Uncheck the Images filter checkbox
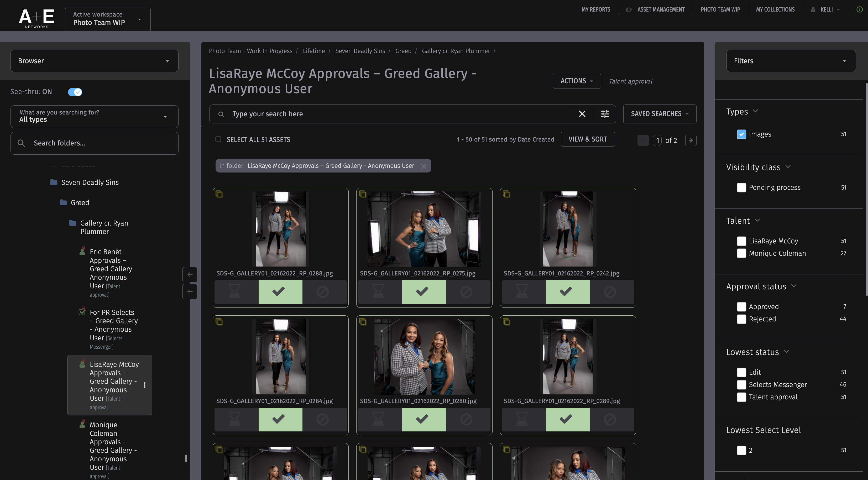 click(x=741, y=134)
